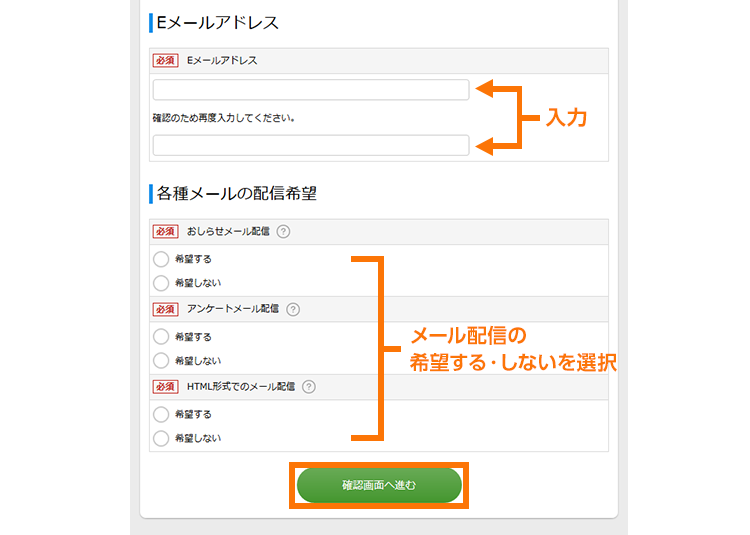Click the 必須 badge beside アンケートメール配信

pos(165,309)
